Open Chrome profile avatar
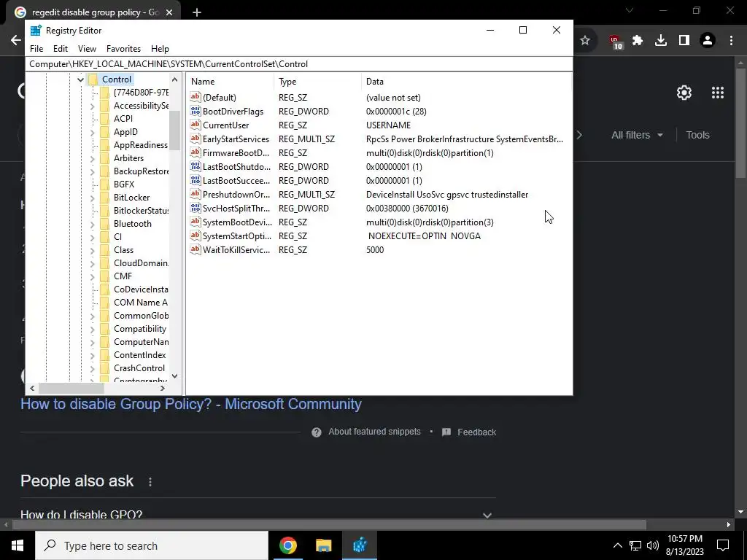Image resolution: width=747 pixels, height=560 pixels. tap(708, 41)
